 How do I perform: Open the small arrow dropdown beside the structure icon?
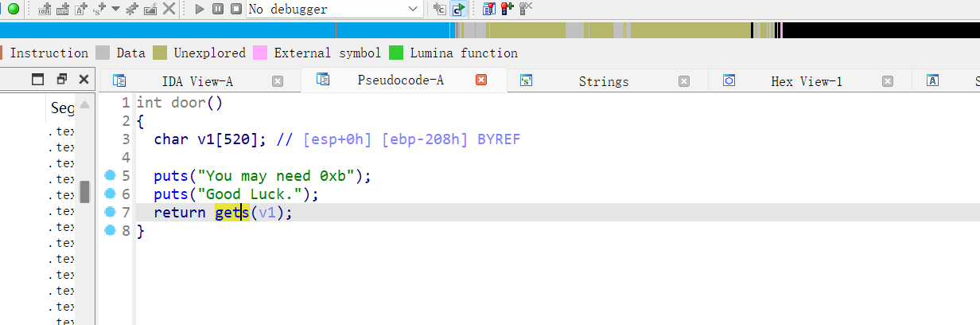tap(115, 9)
